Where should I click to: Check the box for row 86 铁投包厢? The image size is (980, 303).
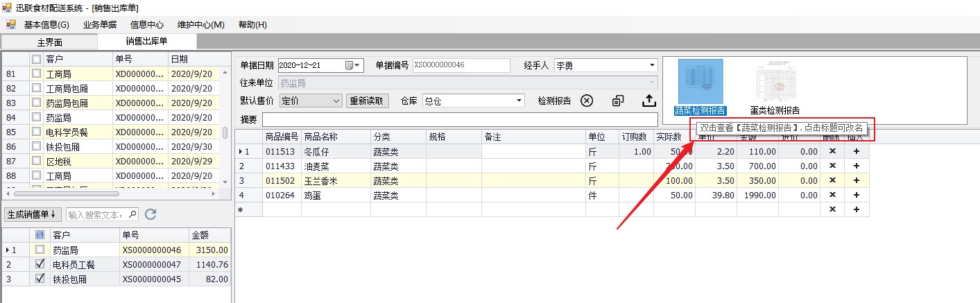36,147
